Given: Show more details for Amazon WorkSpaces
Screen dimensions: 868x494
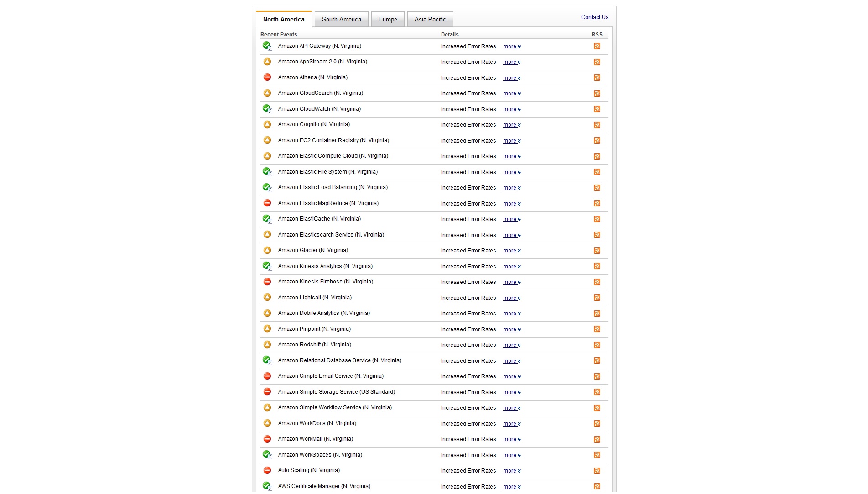Looking at the screenshot, I should [512, 455].
